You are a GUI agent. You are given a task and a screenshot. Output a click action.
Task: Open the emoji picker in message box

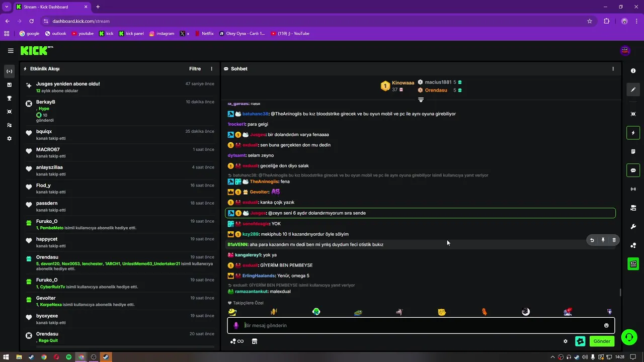tap(606, 325)
